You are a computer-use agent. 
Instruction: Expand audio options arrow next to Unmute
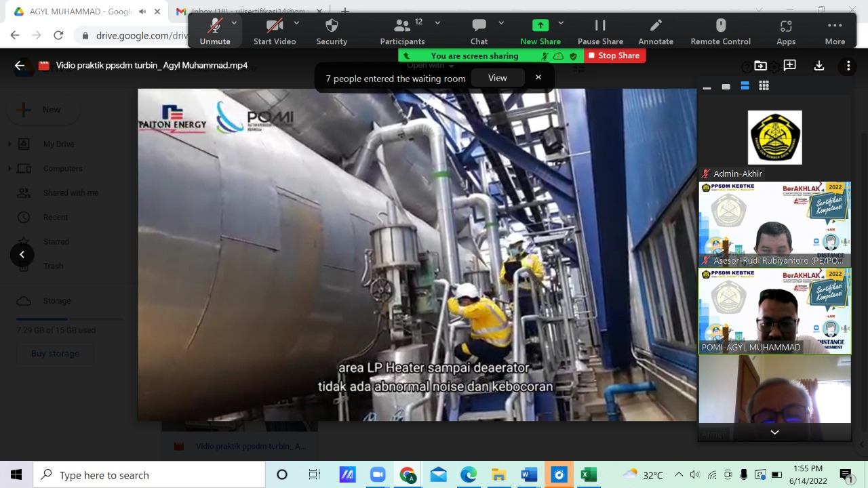234,23
